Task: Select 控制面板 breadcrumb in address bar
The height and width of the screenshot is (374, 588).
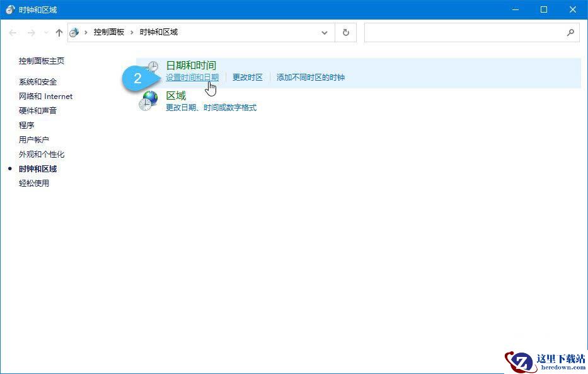Action: click(109, 32)
